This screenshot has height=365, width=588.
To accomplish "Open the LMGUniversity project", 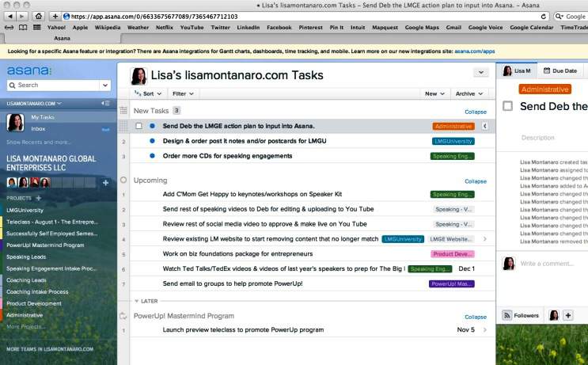I will (x=25, y=210).
